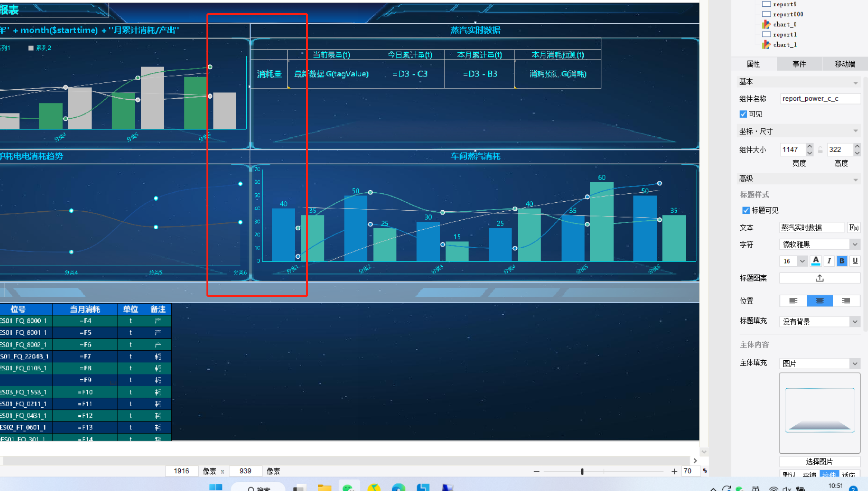Toggle the aspect ratio lock icon
Screen dimensions: 868x491
tap(820, 150)
